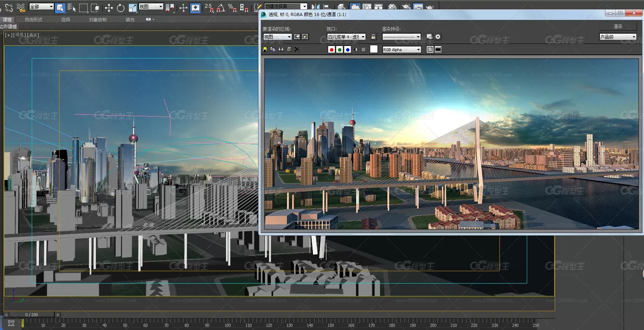Switch to the 自由形式 ribbon tab
The height and width of the screenshot is (330, 644).
tap(34, 19)
